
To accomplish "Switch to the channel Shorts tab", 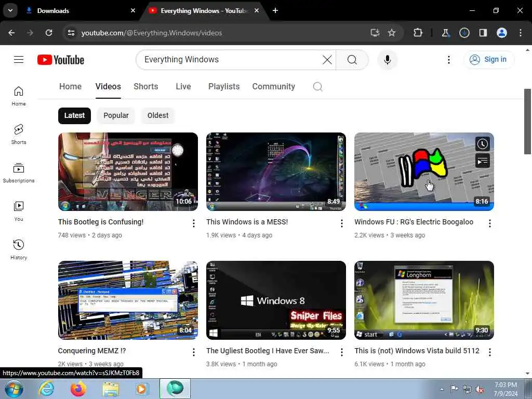I will pyautogui.click(x=146, y=87).
